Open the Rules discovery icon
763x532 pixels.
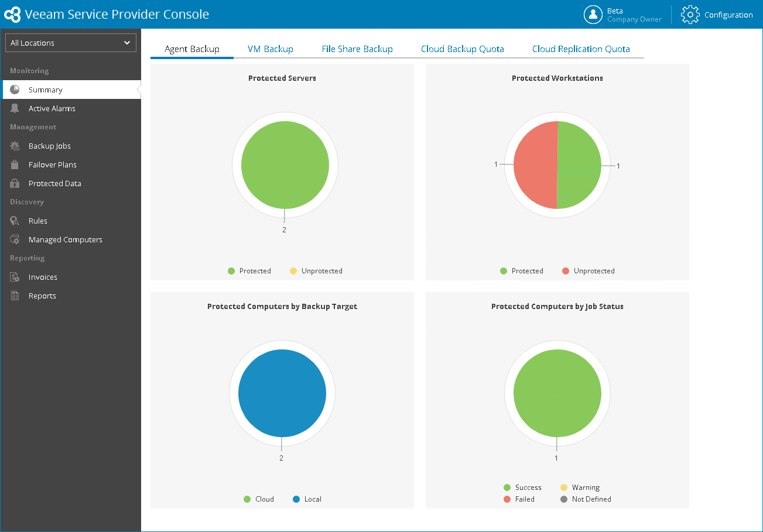[x=15, y=221]
